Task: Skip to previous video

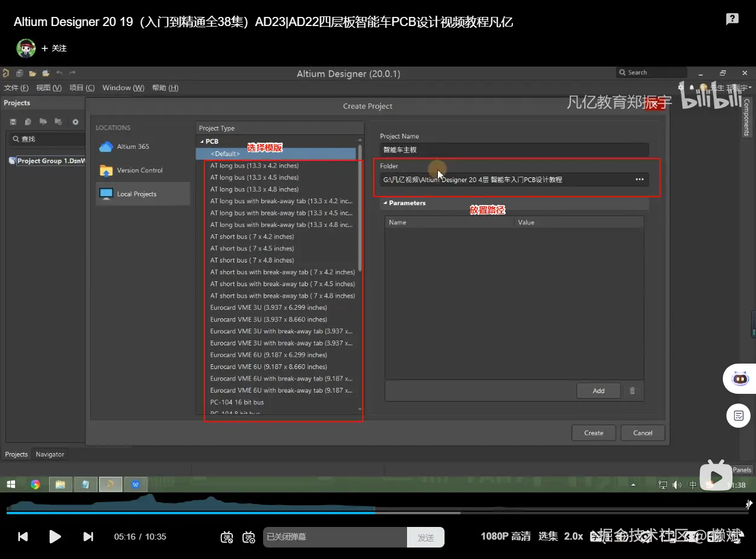Action: point(23,537)
